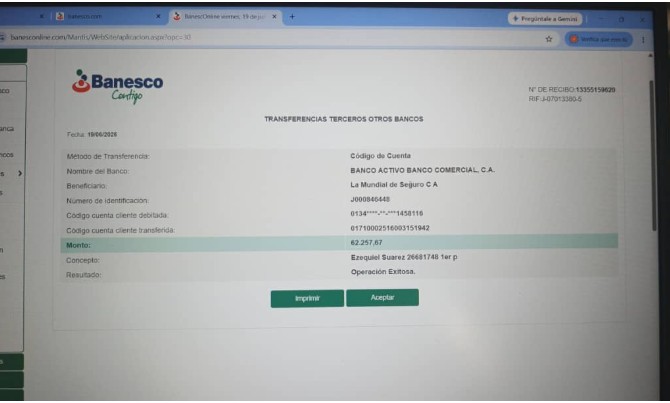Click the Imprimir button
The width and height of the screenshot is (670, 403).
click(307, 298)
